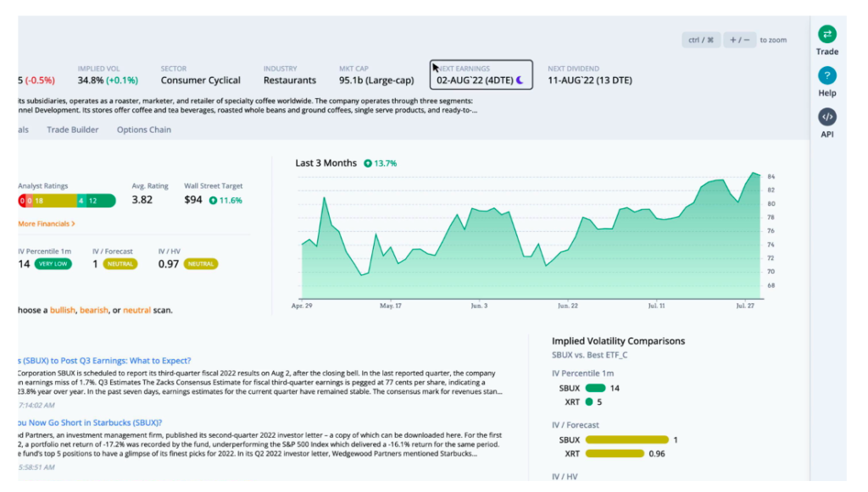
Task: Click the NEUTRAL badge under IV / HV
Action: pos(201,264)
